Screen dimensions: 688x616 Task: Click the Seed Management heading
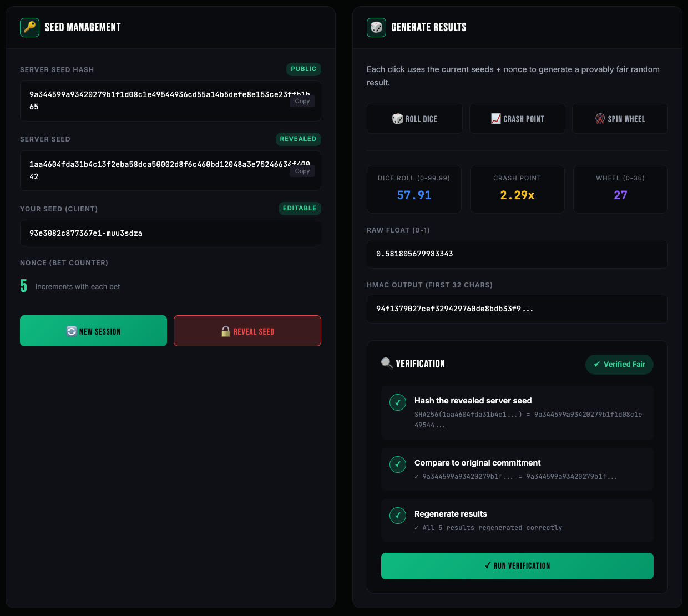83,27
